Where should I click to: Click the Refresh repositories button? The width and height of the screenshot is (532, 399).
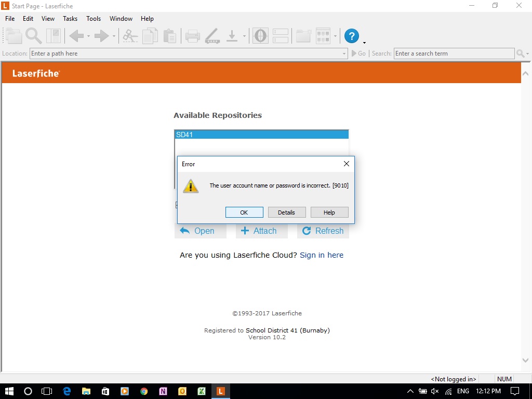pos(323,231)
